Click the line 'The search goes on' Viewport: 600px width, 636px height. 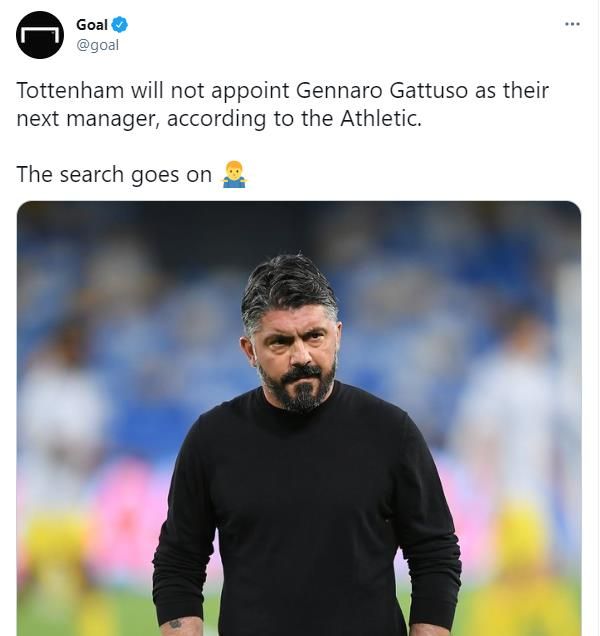coord(114,175)
